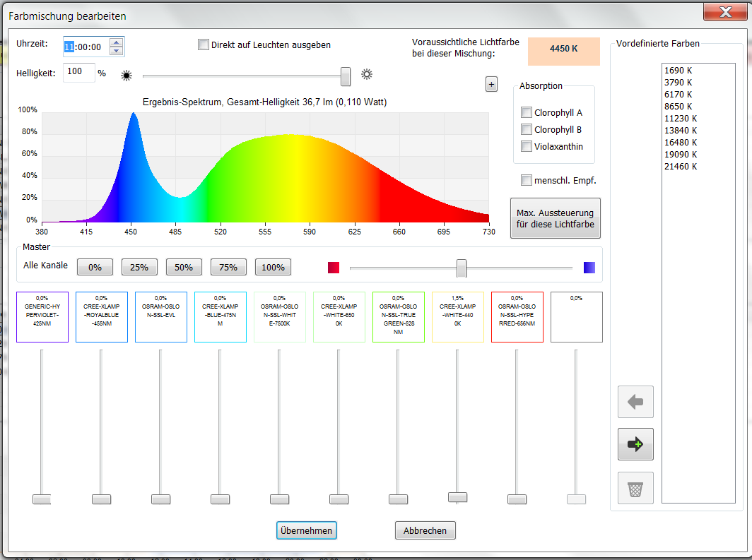The height and width of the screenshot is (560, 752).
Task: Click the left arrow button
Action: pyautogui.click(x=635, y=402)
